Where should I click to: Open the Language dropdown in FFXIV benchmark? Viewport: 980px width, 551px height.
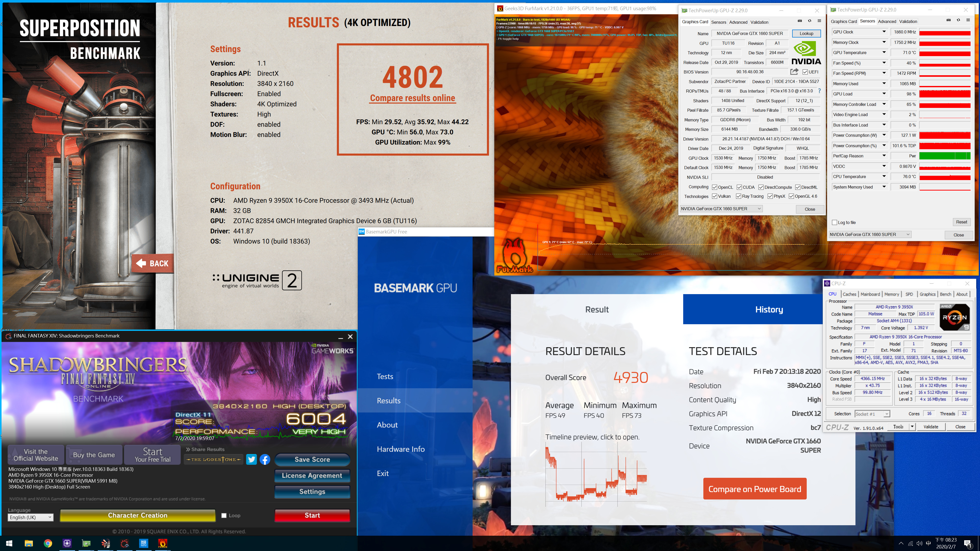(30, 517)
